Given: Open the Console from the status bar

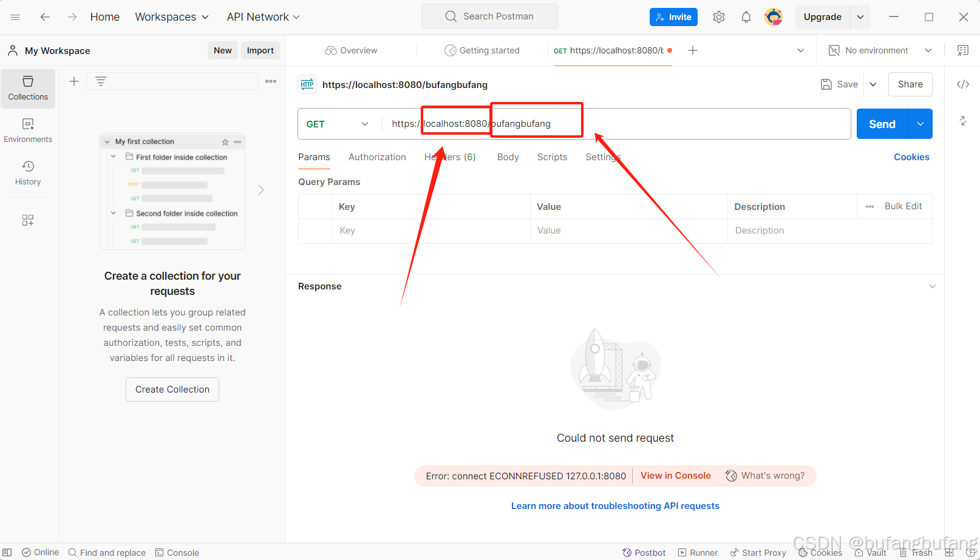Looking at the screenshot, I should pos(177,553).
